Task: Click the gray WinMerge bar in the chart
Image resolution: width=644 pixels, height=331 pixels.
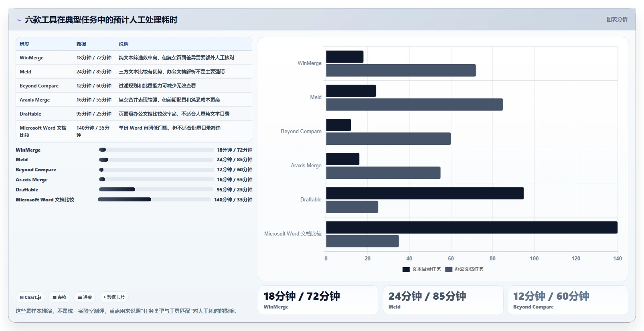Action: click(401, 70)
